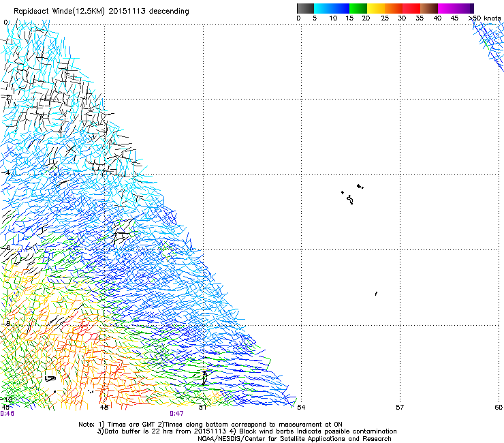Click the purple '9:46' swath time label

coord(7,414)
